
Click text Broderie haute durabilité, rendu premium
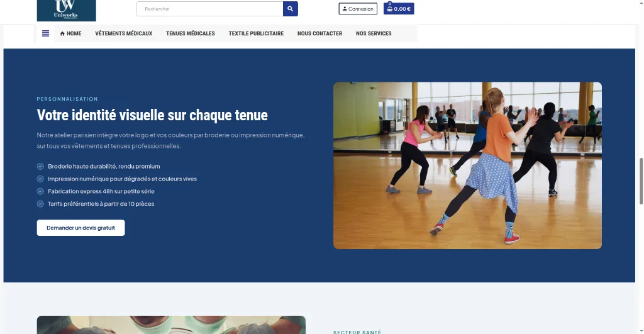point(104,167)
